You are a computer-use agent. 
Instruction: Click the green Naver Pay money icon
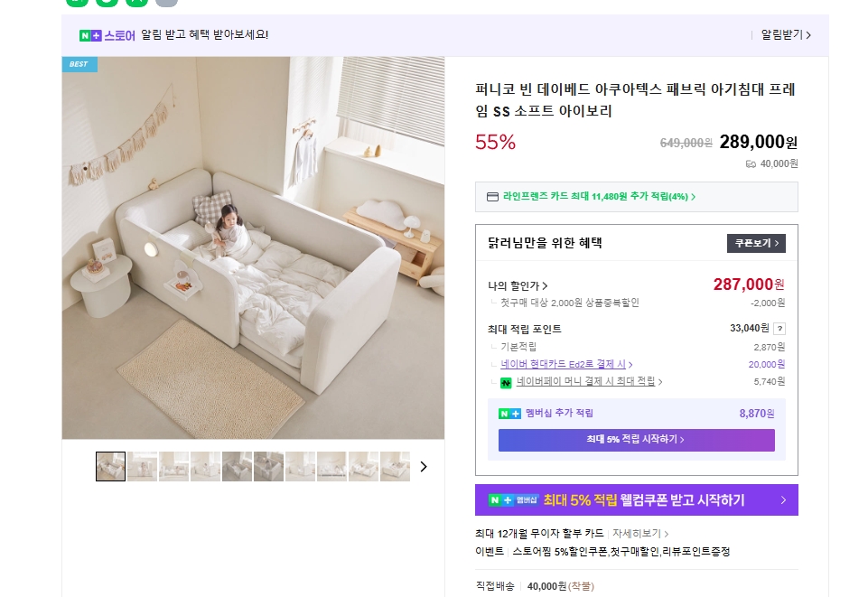tap(506, 382)
